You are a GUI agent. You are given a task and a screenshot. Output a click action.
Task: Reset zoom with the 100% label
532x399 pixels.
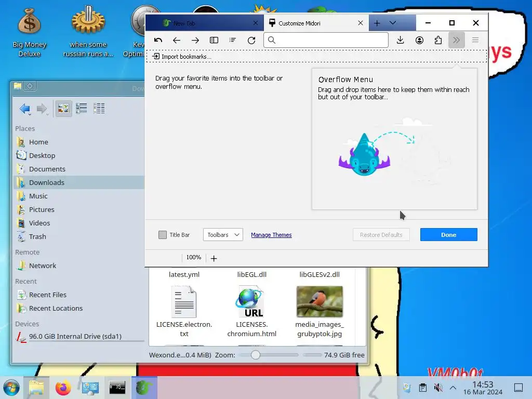pyautogui.click(x=194, y=258)
